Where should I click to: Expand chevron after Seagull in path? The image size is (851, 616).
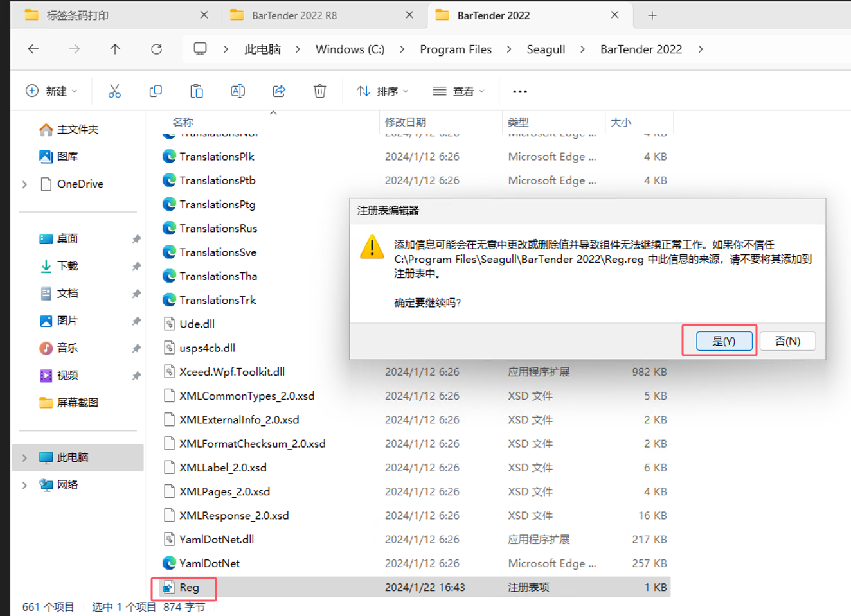point(582,49)
